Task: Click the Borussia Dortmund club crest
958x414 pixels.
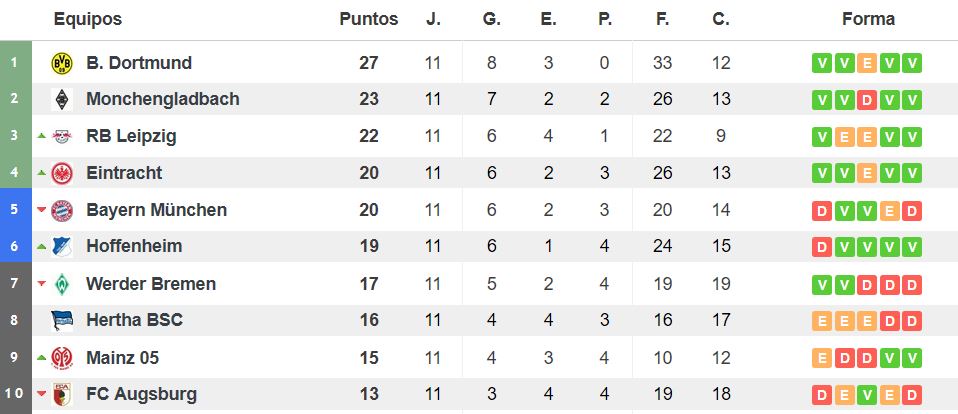Action: pos(62,63)
